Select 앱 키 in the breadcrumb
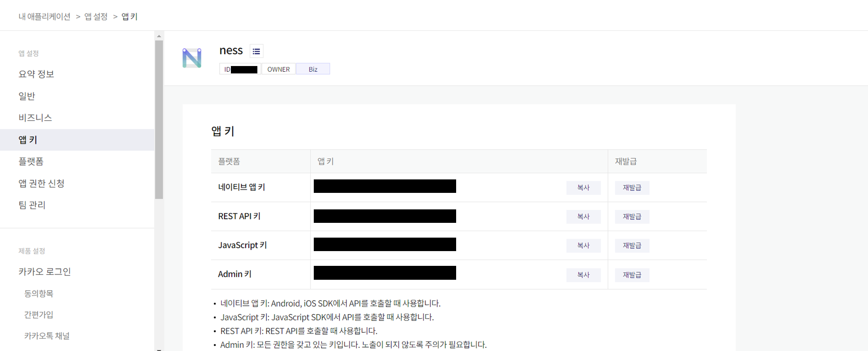The width and height of the screenshot is (868, 351). coord(129,17)
